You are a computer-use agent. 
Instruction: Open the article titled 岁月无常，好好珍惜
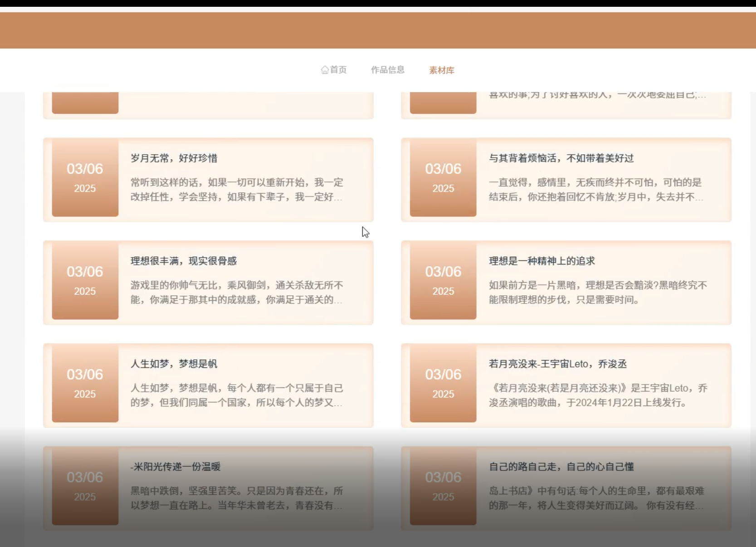(174, 158)
